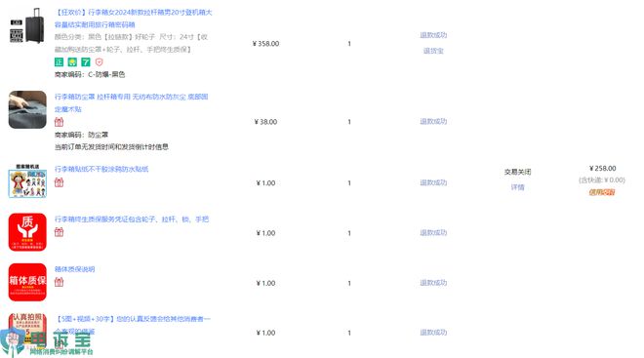Click 退款成功 in the 【5图+视频+30字】 row
Image resolution: width=644 pixels, height=358 pixels.
(433, 332)
